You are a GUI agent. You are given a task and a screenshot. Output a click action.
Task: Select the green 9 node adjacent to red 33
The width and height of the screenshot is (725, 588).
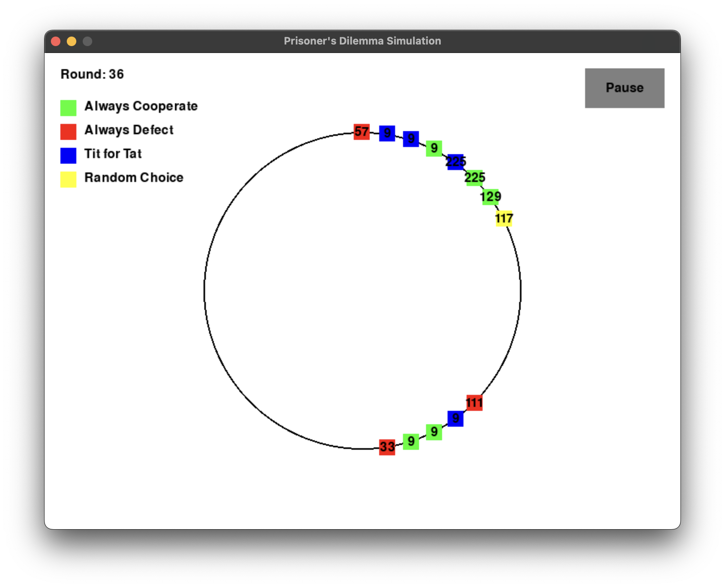click(411, 441)
